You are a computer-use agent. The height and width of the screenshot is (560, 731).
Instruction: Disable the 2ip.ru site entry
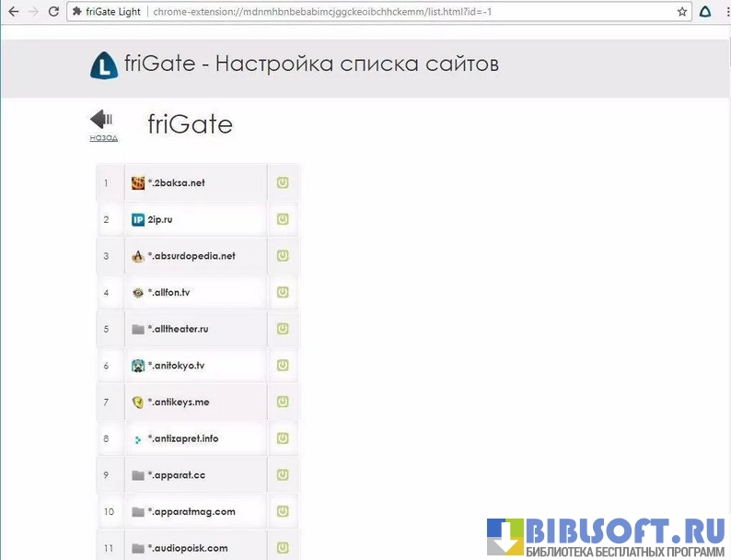[x=283, y=219]
